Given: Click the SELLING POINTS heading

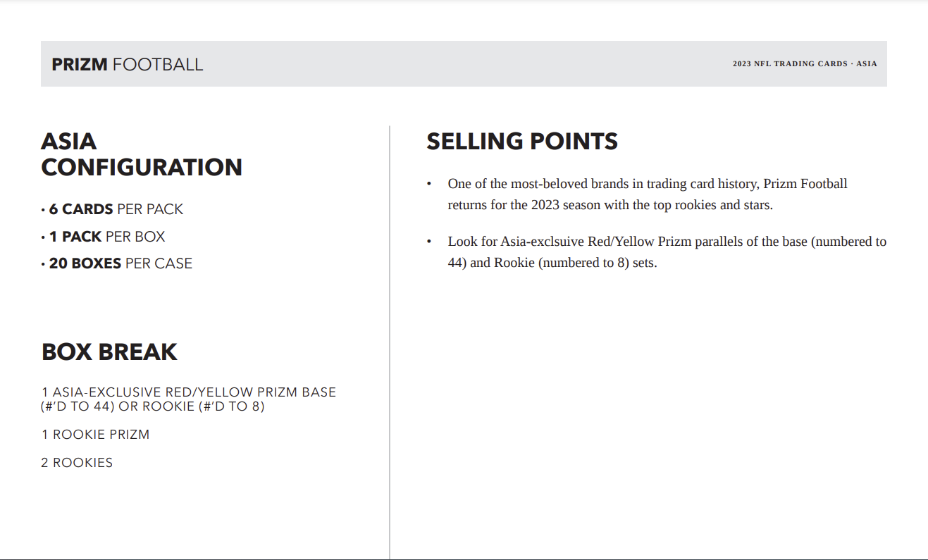Looking at the screenshot, I should (x=522, y=142).
